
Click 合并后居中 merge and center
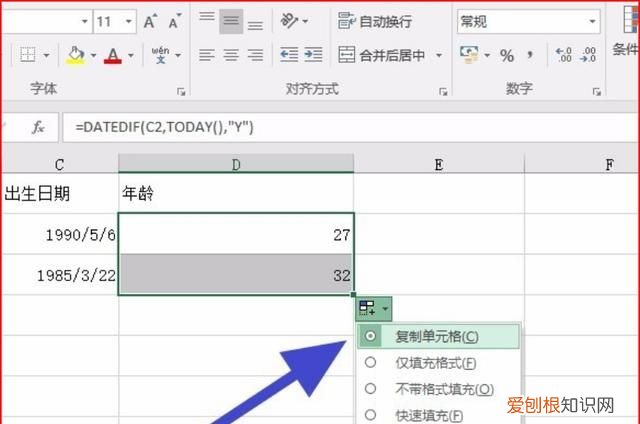pos(382,55)
